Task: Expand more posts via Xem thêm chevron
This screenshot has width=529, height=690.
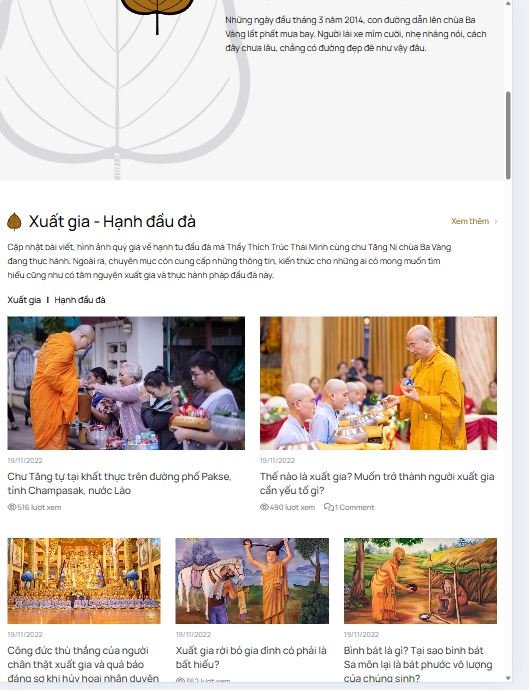Action: coord(496,221)
